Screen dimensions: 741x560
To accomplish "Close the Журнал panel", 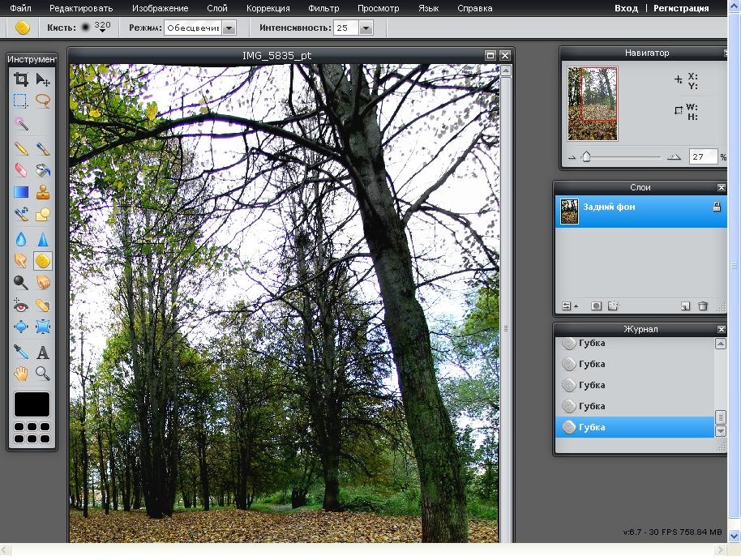I will [x=722, y=329].
